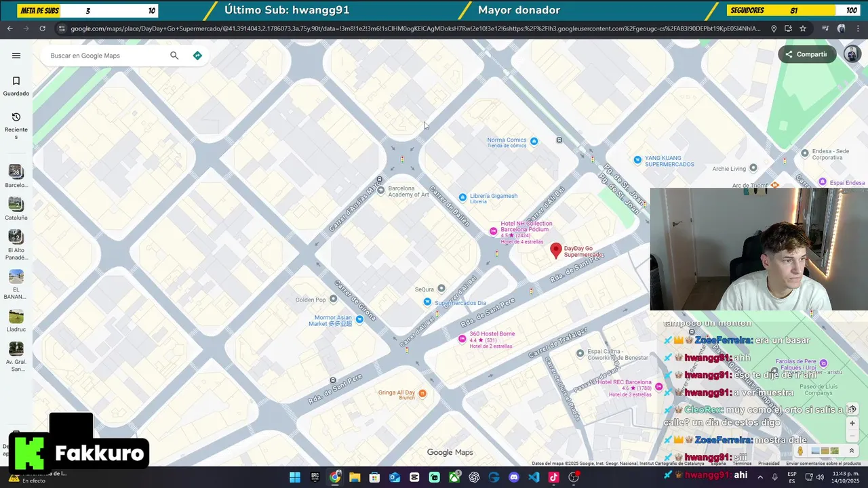This screenshot has height=488, width=868.
Task: Select the Endesa Sede Corporativa marker
Action: tap(805, 153)
